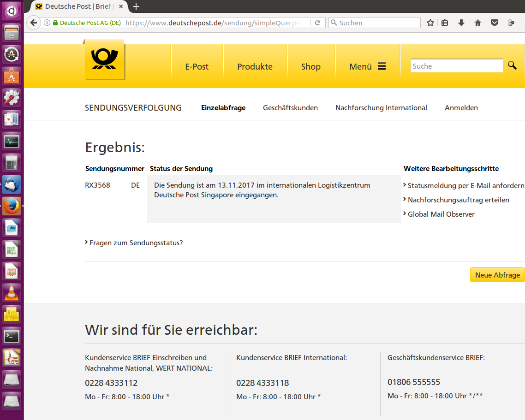Click Firefox icon in dock
525x420 pixels.
click(12, 206)
